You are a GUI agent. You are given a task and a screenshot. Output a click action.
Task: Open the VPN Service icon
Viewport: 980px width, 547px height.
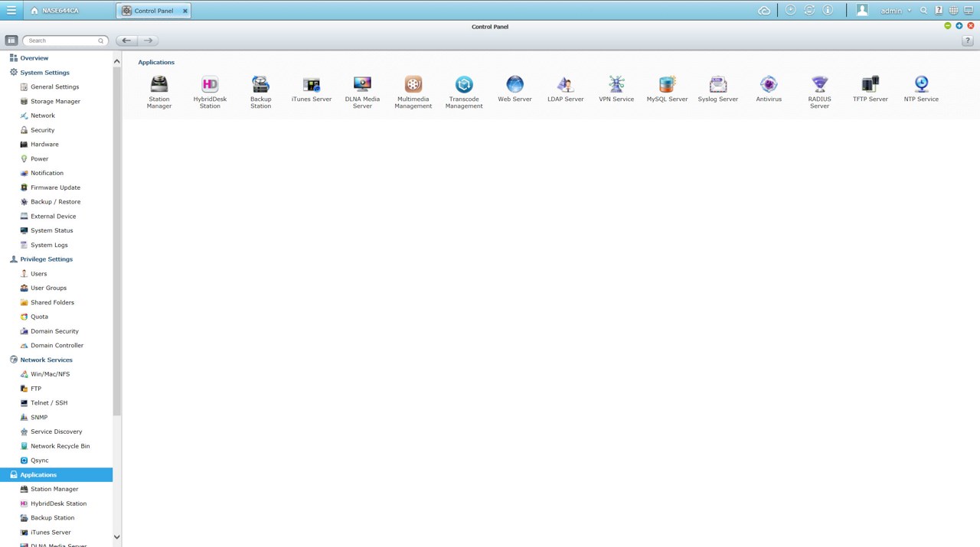click(616, 84)
